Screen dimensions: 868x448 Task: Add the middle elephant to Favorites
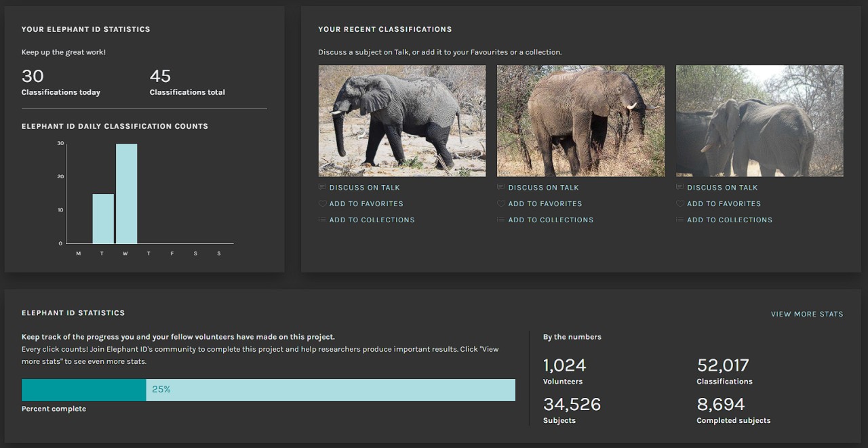(545, 204)
